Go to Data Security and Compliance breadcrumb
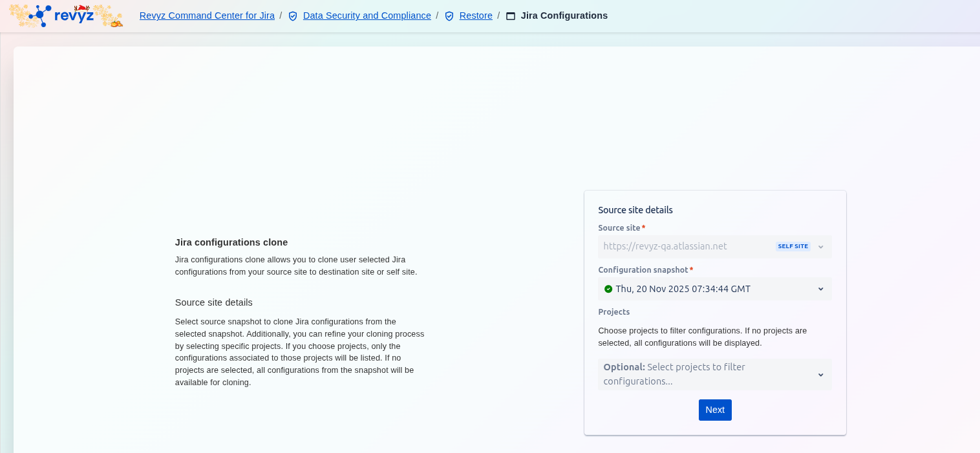980x453 pixels. point(367,16)
